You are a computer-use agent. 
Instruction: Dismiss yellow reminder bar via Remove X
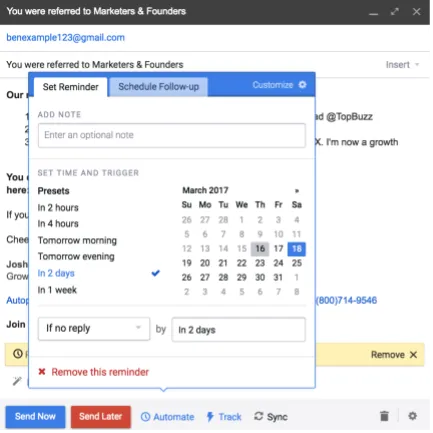[413, 355]
